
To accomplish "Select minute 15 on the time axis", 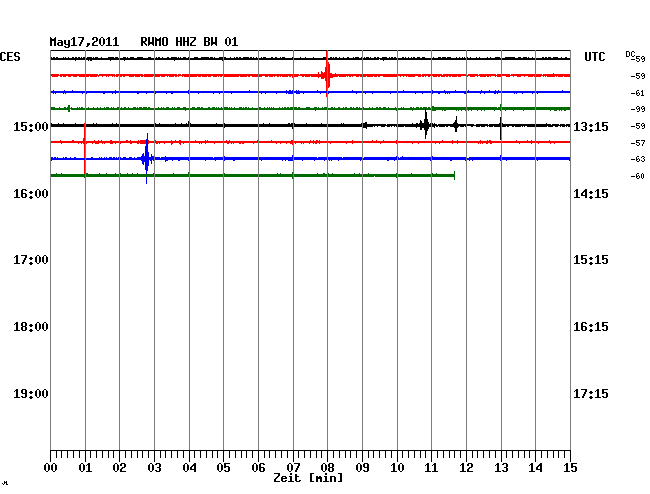I will [570, 467].
